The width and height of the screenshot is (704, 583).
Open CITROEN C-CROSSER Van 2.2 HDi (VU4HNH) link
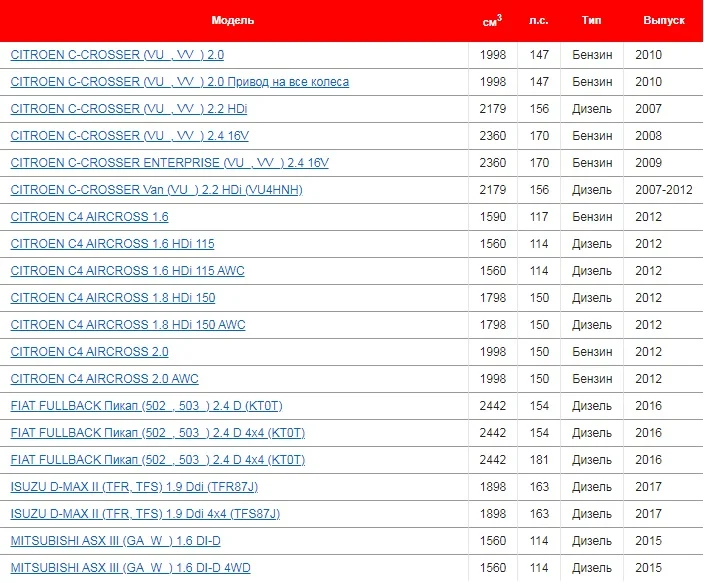point(156,190)
